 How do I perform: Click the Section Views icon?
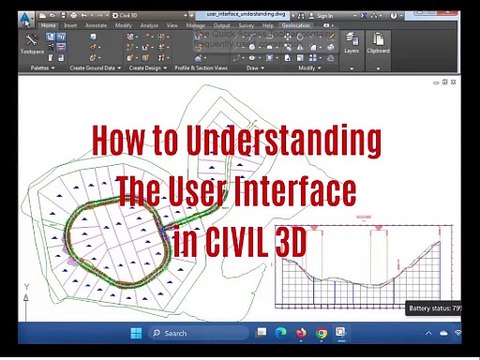click(199, 58)
